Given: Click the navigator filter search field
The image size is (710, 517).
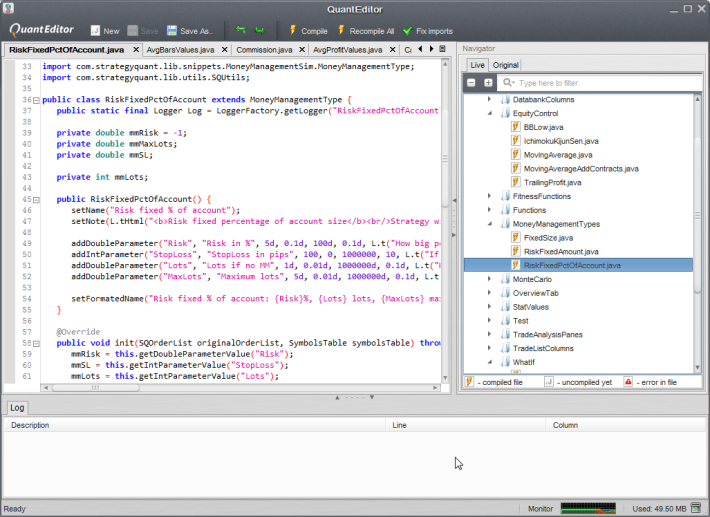Looking at the screenshot, I should click(x=600, y=83).
